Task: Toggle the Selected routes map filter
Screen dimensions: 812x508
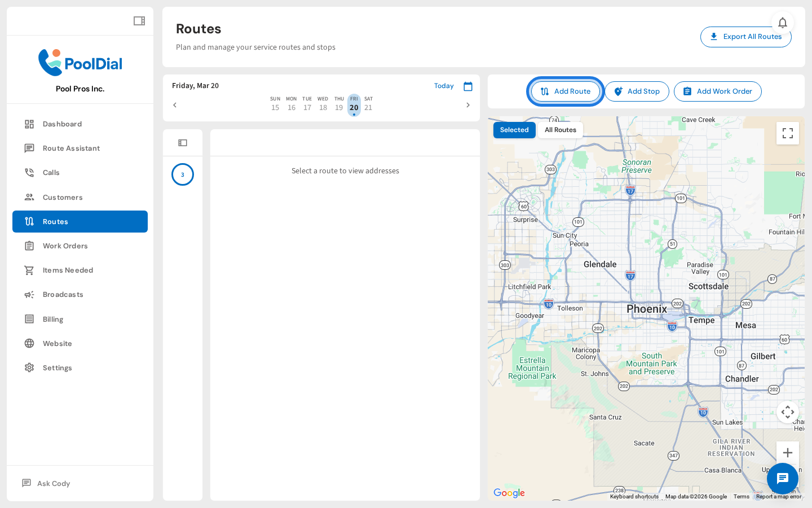Action: (x=514, y=130)
